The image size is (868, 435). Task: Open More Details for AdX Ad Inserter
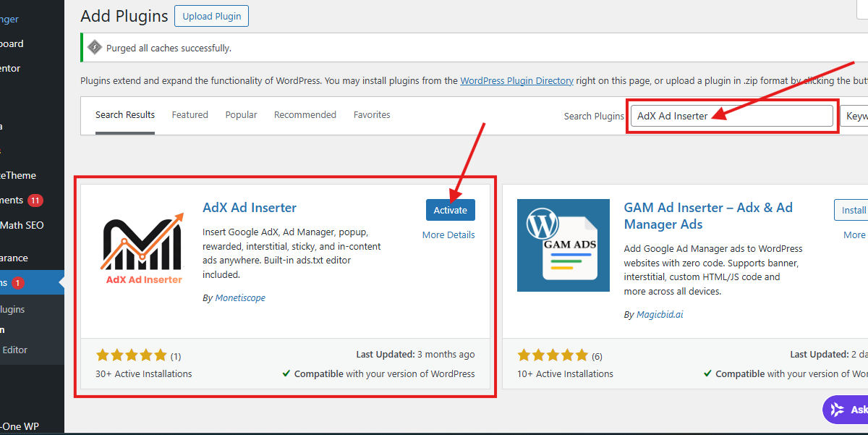(448, 235)
